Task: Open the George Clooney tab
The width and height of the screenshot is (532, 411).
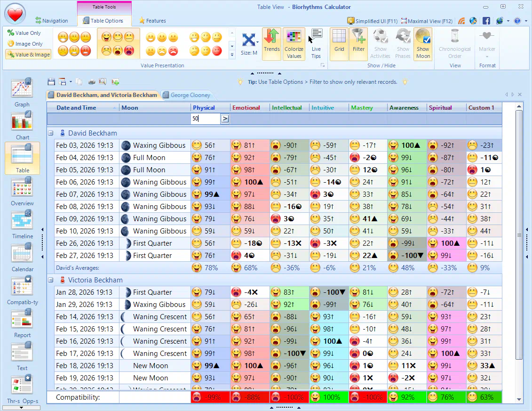Action: coord(187,95)
